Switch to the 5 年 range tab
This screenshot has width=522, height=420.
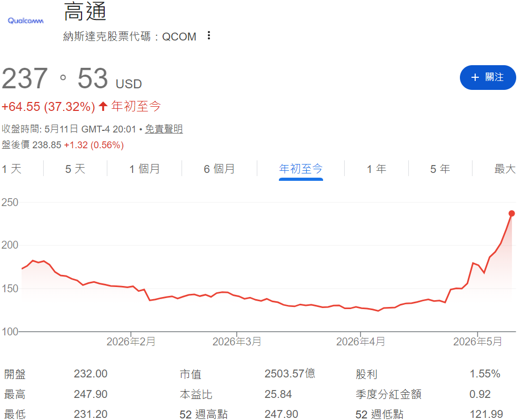(440, 169)
